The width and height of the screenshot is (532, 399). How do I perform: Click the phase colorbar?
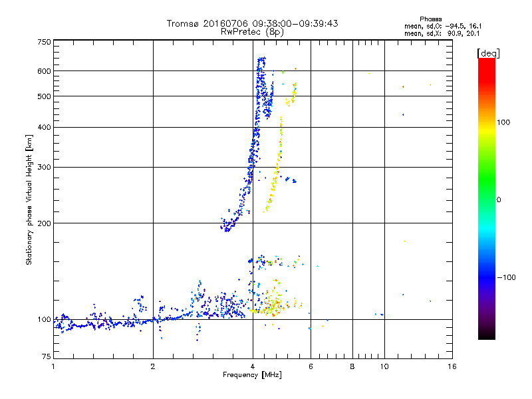(x=487, y=199)
